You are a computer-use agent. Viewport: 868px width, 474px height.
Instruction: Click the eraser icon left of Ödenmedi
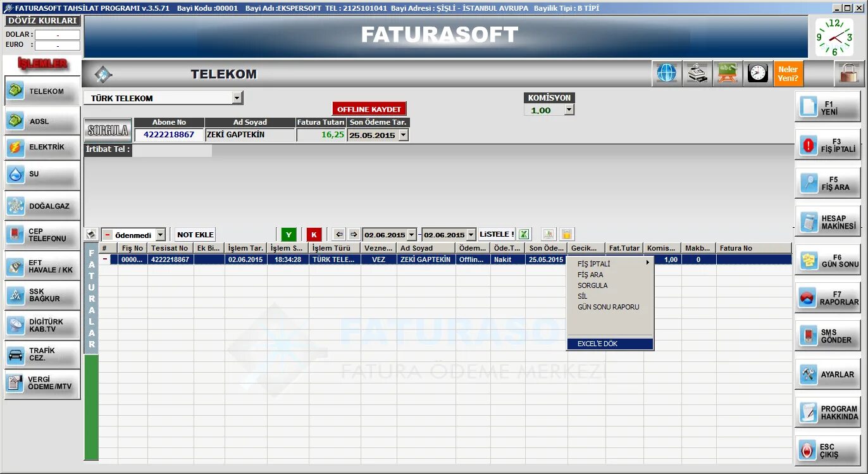[x=91, y=234]
